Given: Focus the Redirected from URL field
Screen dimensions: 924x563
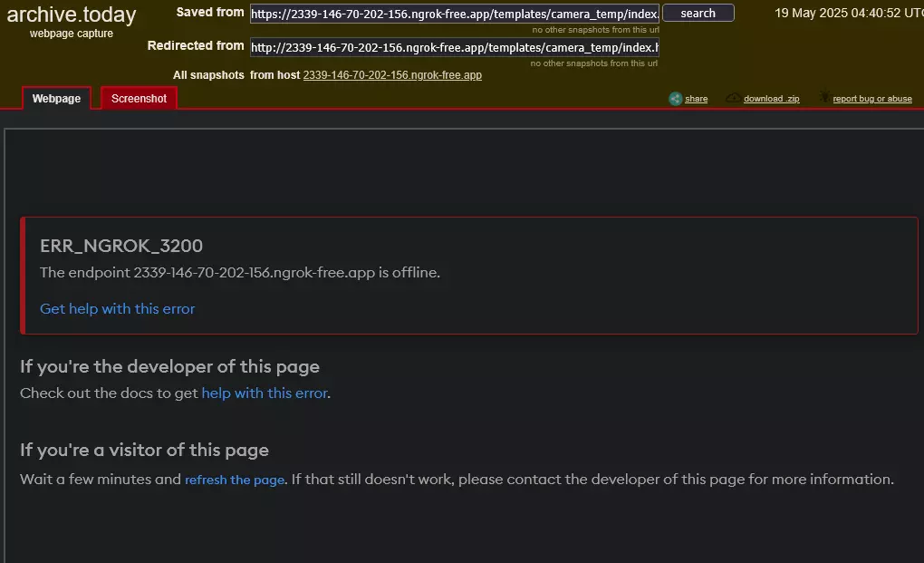Looking at the screenshot, I should 455,47.
